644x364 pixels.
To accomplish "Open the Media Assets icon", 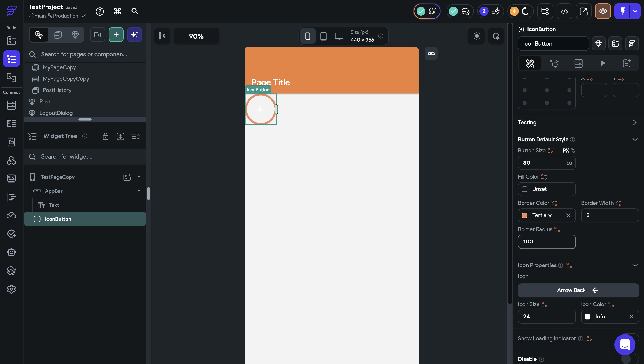I will click(11, 179).
